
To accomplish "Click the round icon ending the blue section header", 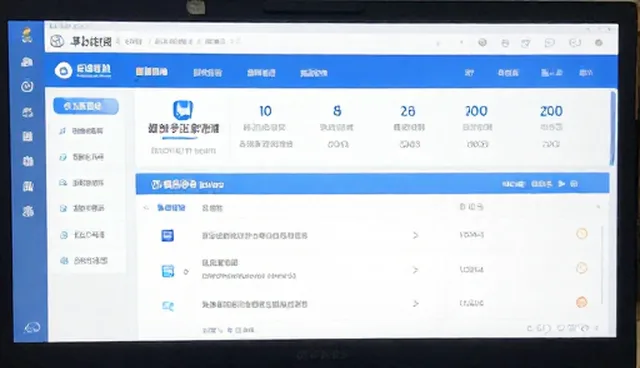I will 574,184.
